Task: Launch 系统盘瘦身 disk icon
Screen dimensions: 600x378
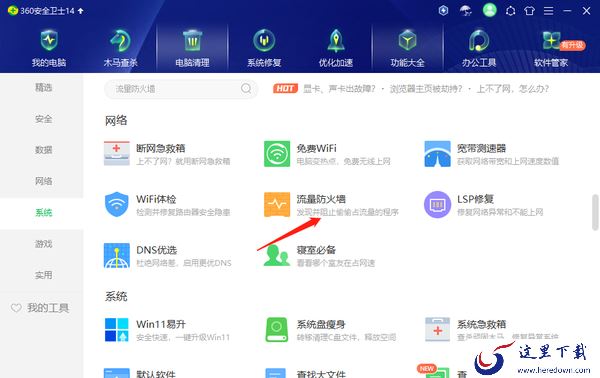Action: point(277,329)
